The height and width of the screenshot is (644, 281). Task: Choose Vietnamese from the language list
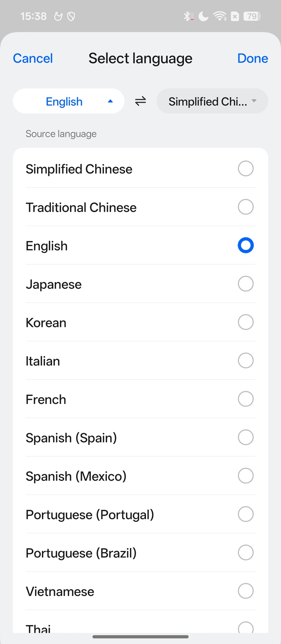click(x=60, y=592)
